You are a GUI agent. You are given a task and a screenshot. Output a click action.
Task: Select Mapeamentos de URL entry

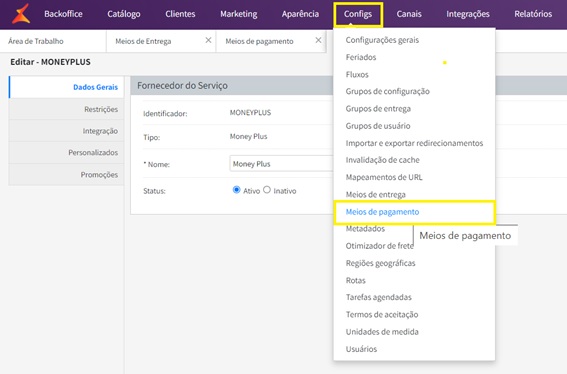click(x=384, y=177)
